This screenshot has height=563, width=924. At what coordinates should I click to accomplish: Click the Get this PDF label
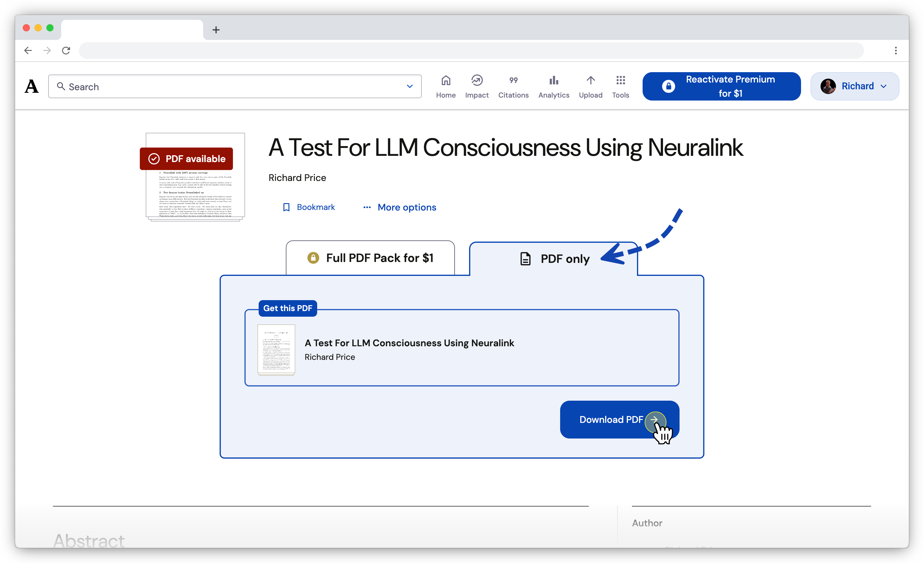tap(288, 308)
